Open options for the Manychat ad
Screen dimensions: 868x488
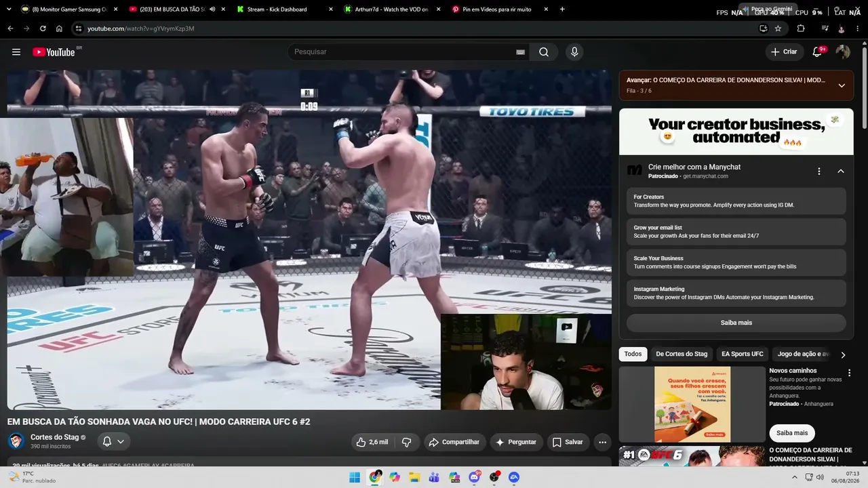pyautogui.click(x=819, y=171)
